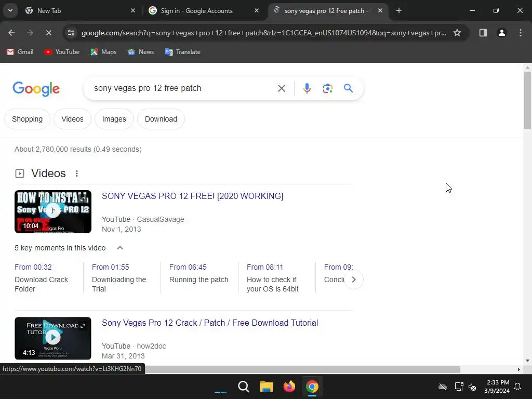This screenshot has height=399, width=532.
Task: Open the tab search dropdown arrow
Action: 10,10
